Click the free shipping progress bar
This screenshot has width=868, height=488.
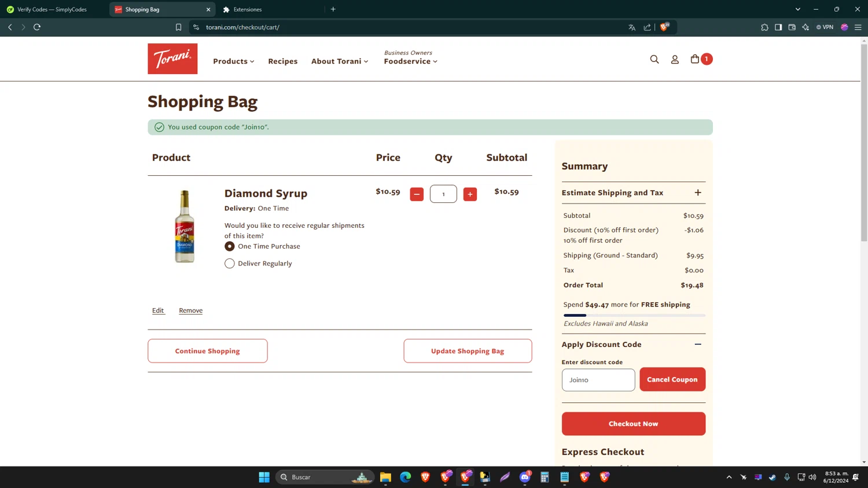(634, 315)
